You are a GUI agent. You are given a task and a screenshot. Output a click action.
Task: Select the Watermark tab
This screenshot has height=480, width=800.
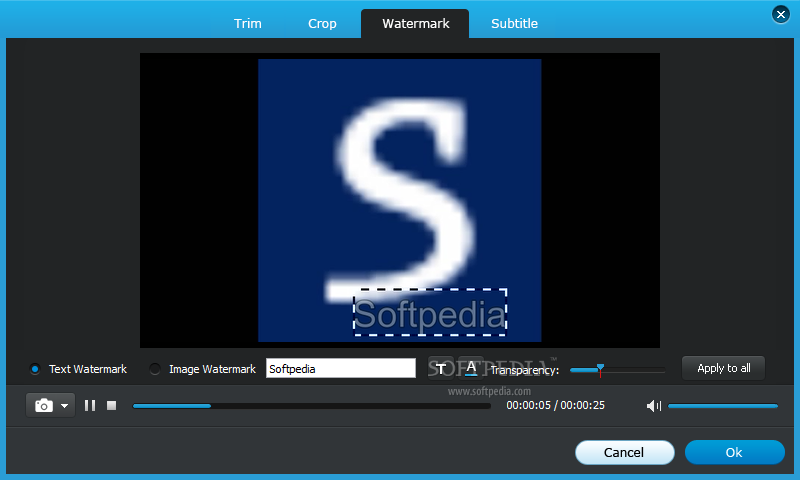[415, 23]
